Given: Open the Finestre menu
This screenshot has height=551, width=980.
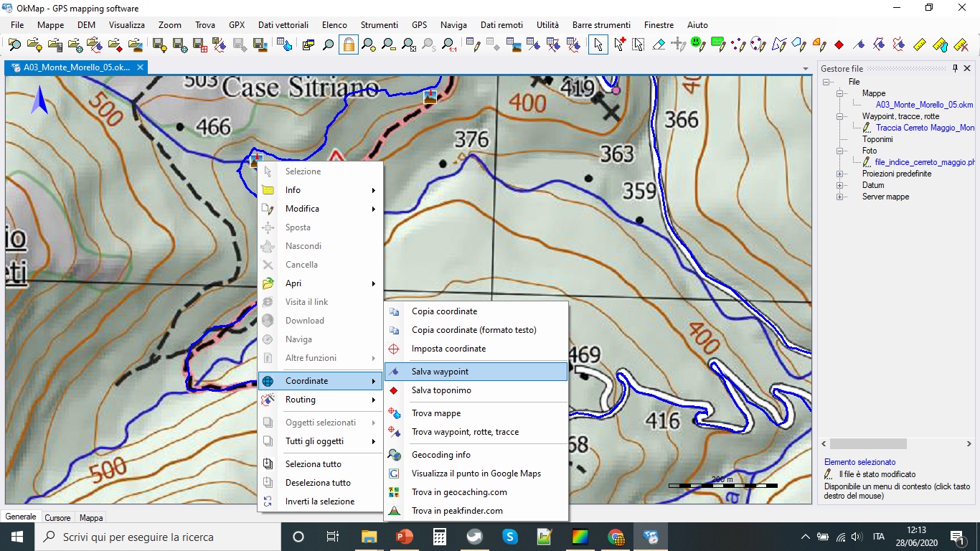Looking at the screenshot, I should pos(659,24).
